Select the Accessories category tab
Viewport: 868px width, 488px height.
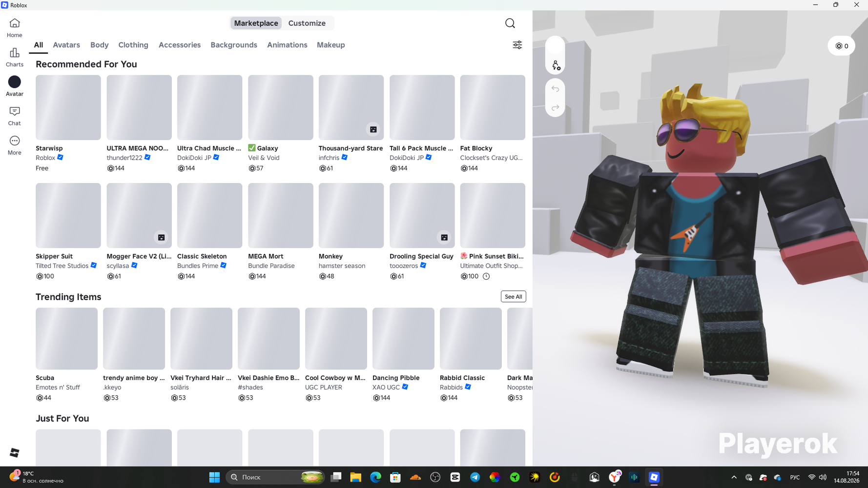click(x=180, y=45)
